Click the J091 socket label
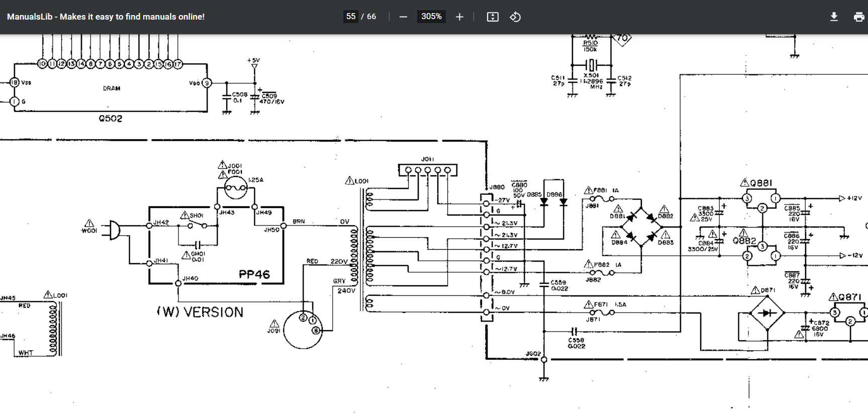Viewport: 868px width, 420px height. [273, 331]
